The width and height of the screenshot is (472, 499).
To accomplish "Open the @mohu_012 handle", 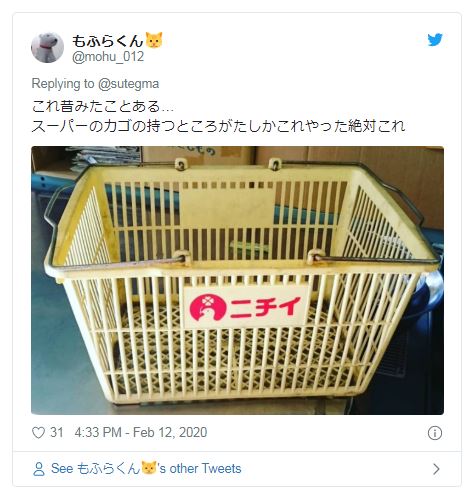I will point(108,57).
